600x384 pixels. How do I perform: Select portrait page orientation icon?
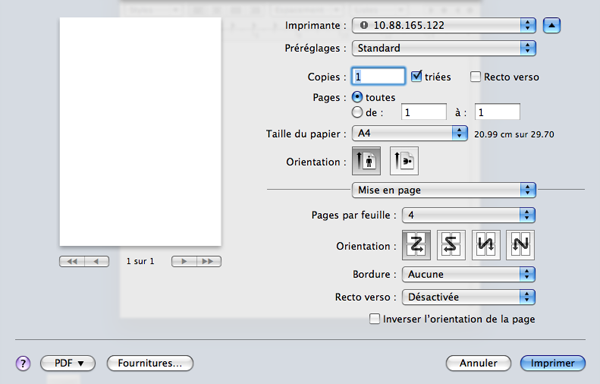[366, 161]
